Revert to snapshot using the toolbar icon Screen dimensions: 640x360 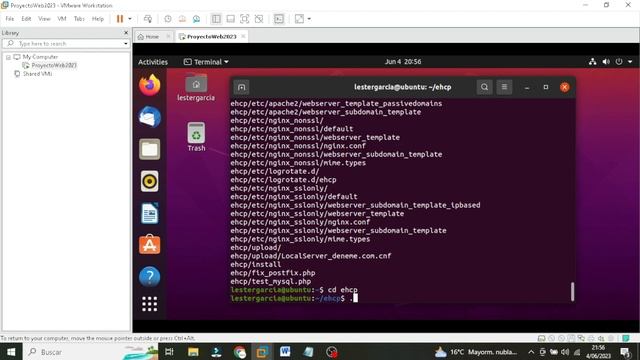[x=182, y=19]
